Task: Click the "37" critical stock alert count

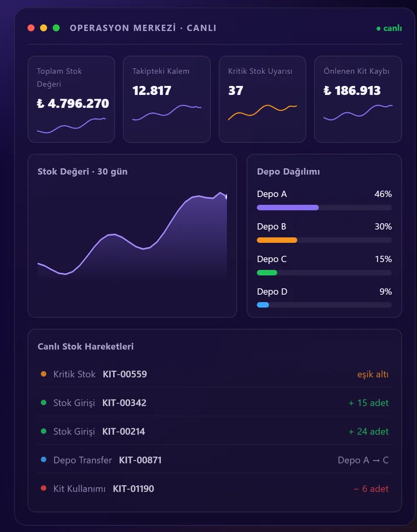Action: click(x=235, y=90)
